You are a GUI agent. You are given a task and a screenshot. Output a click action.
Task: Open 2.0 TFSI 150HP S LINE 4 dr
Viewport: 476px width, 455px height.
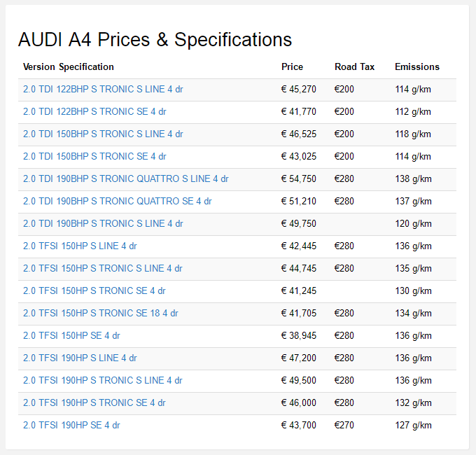click(80, 246)
